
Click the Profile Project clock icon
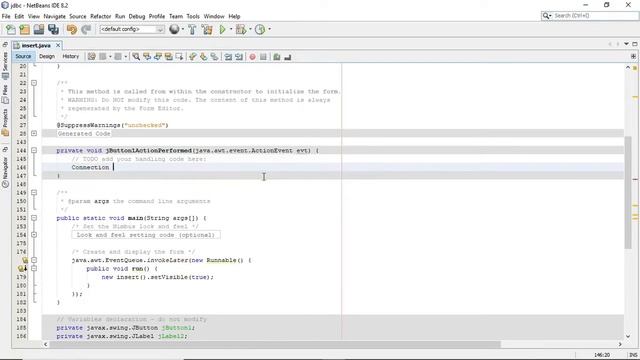tap(260, 29)
